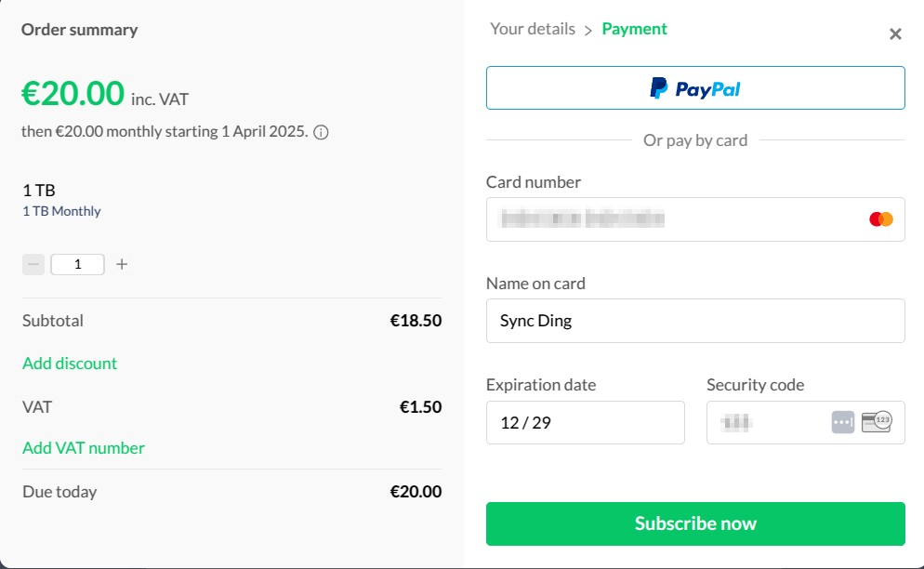
Task: Click the masked dots security code hint icon
Action: [x=842, y=421]
